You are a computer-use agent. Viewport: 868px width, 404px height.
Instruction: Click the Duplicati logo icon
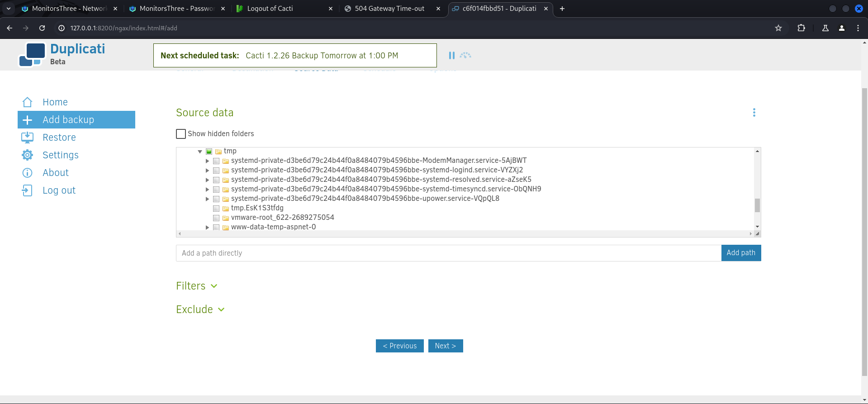point(32,55)
